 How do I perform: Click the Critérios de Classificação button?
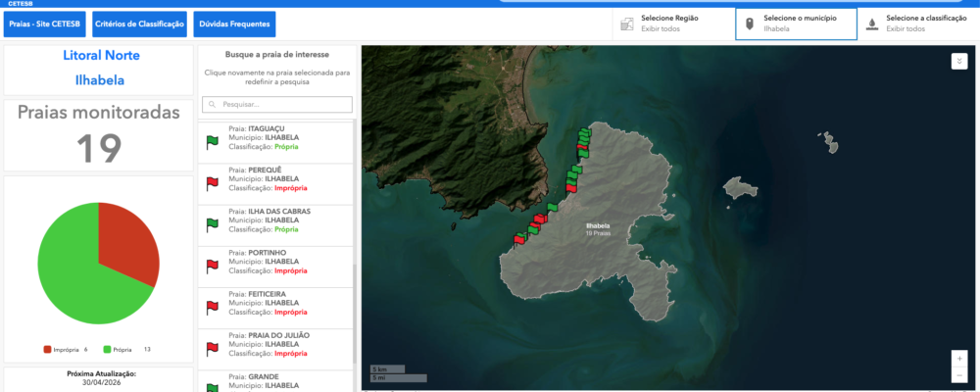(138, 24)
